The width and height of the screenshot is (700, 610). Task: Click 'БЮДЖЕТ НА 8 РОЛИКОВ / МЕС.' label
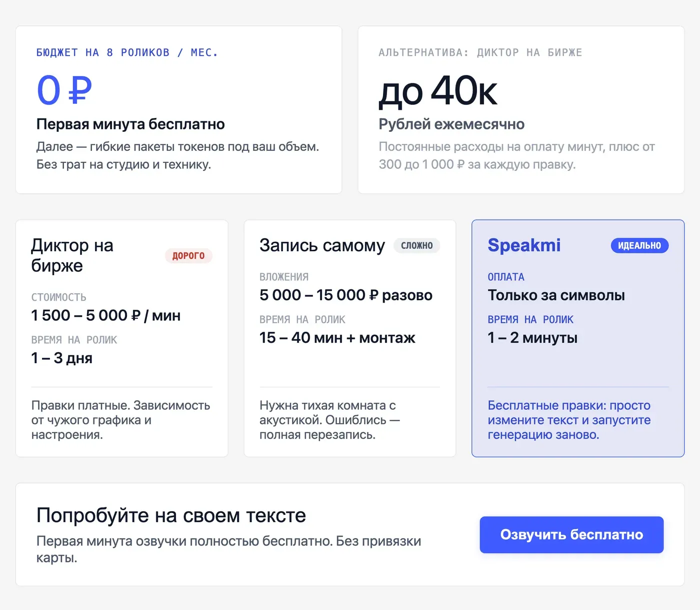(127, 52)
